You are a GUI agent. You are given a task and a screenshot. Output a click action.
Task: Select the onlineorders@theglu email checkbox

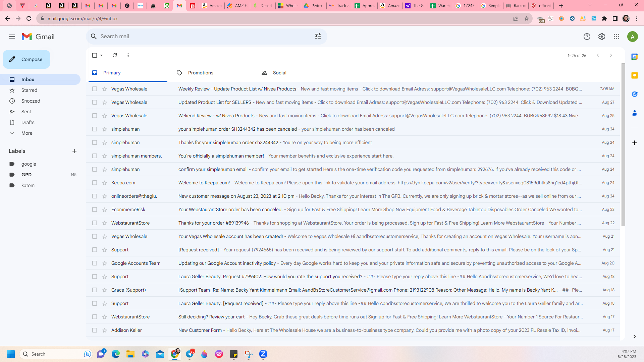point(95,196)
